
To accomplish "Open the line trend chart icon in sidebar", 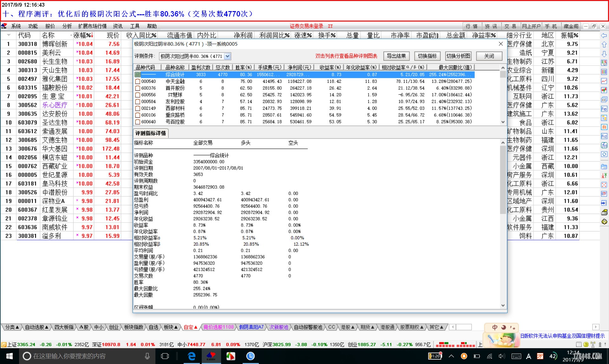I will pos(604,81).
